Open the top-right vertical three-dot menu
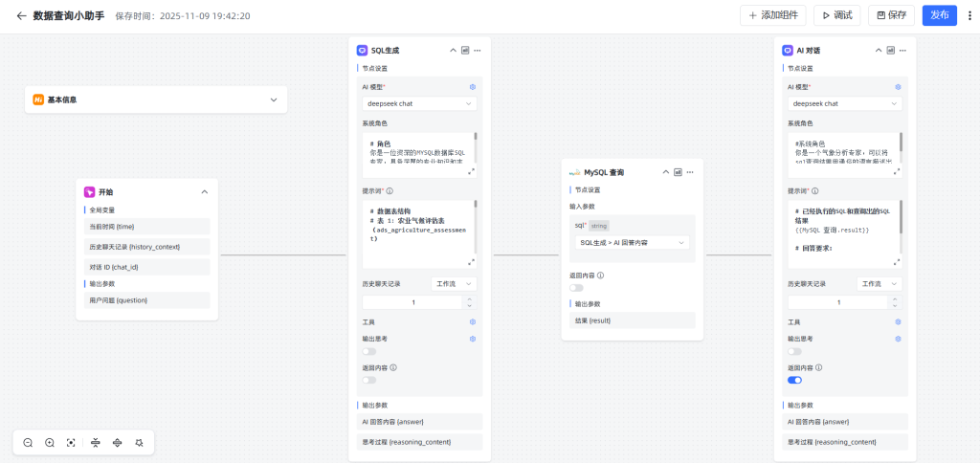 click(x=969, y=15)
